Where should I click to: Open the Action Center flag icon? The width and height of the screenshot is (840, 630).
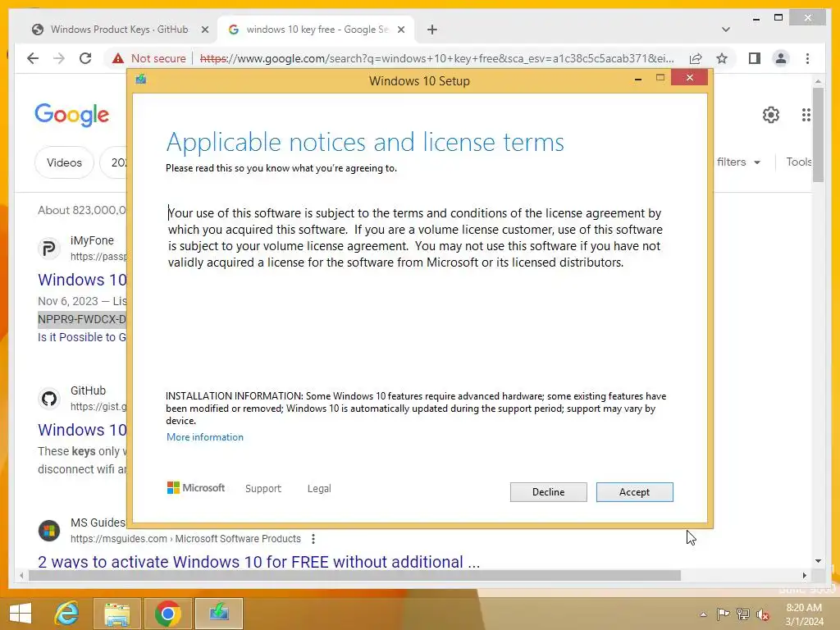(x=723, y=614)
